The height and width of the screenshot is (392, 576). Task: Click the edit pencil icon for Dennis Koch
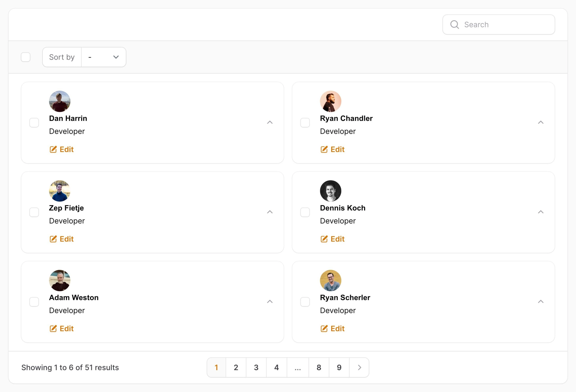(324, 239)
